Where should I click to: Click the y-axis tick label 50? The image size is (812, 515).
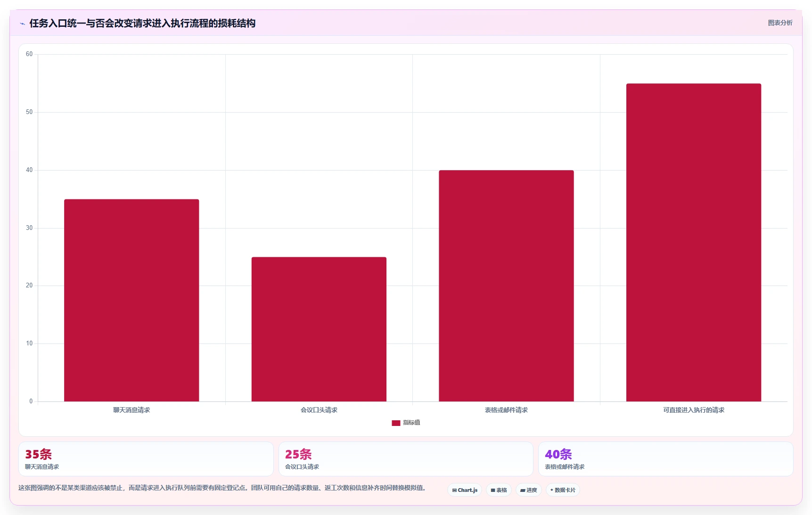tap(29, 112)
